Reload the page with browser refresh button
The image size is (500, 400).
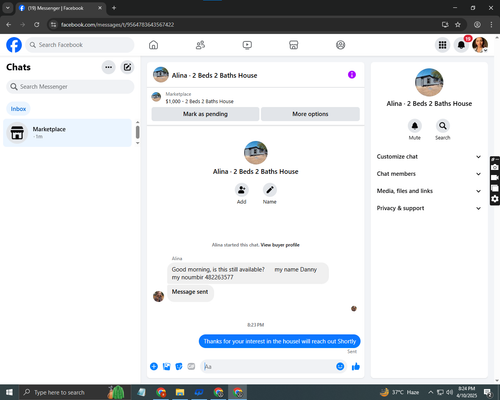click(x=37, y=25)
